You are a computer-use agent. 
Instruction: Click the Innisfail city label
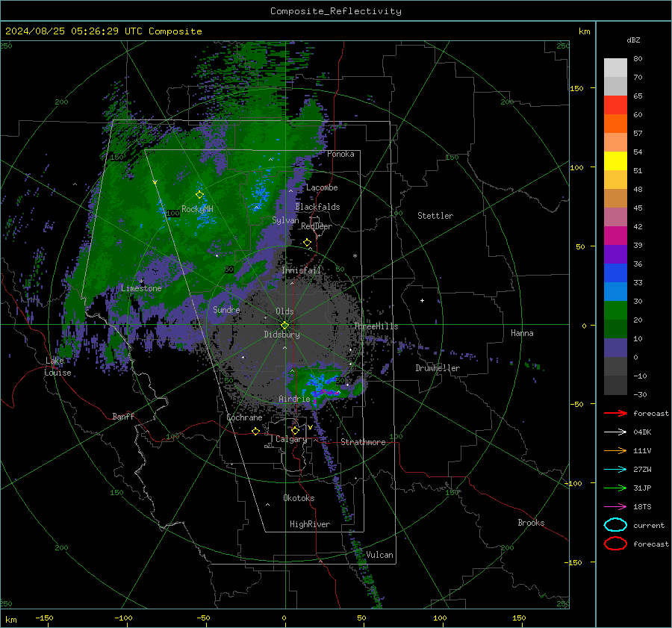pyautogui.click(x=301, y=270)
